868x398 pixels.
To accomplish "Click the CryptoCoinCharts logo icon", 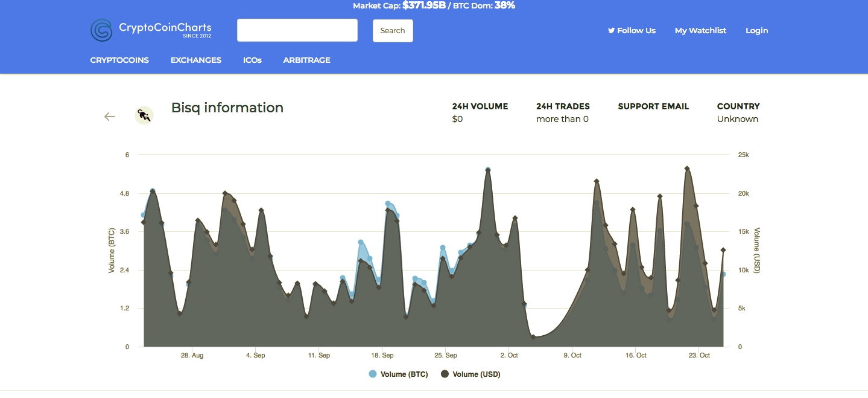I will pyautogui.click(x=101, y=30).
